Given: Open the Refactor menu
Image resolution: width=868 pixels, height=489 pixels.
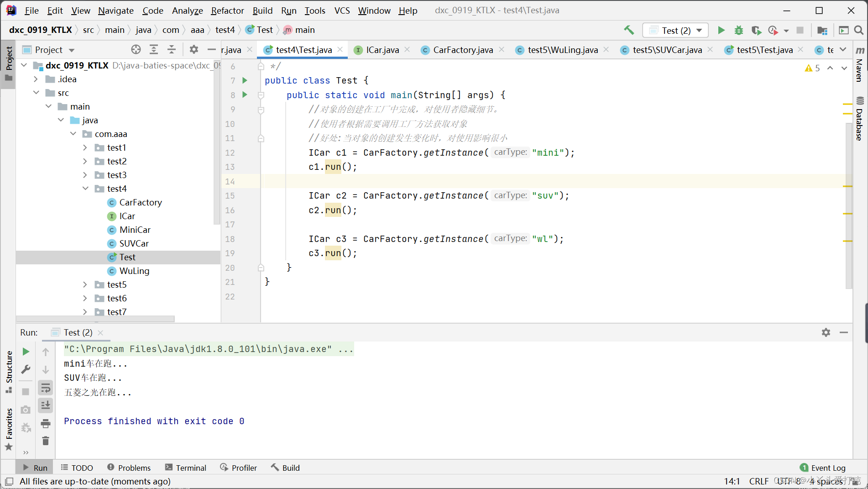Looking at the screenshot, I should pos(227,10).
